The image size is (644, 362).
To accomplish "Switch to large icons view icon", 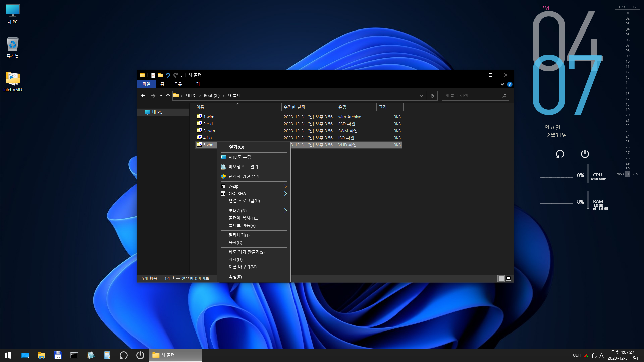I will pyautogui.click(x=508, y=278).
